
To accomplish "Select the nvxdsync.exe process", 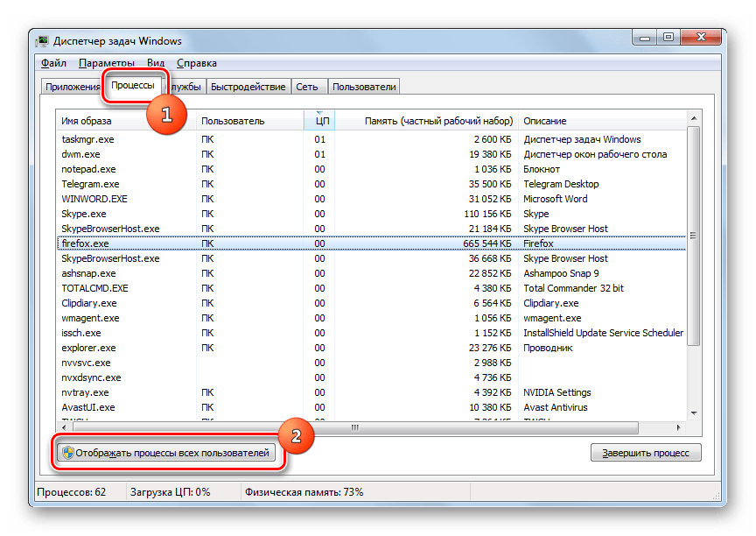I will [x=371, y=377].
